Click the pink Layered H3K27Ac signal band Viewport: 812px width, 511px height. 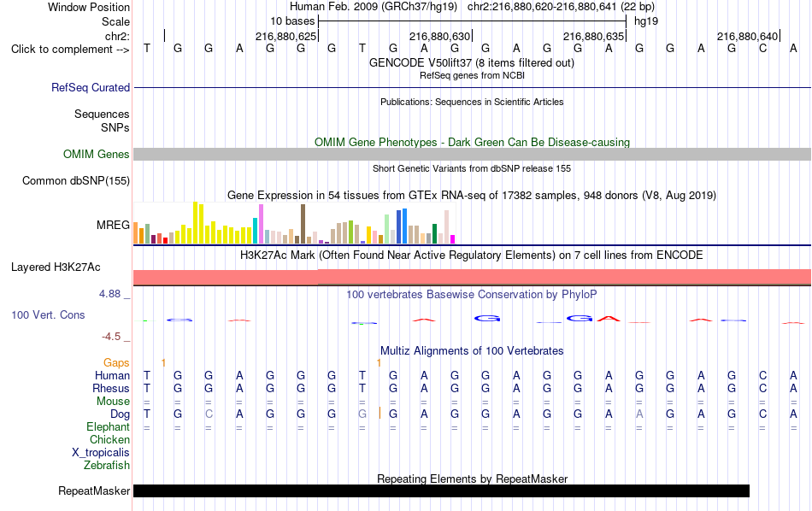473,278
